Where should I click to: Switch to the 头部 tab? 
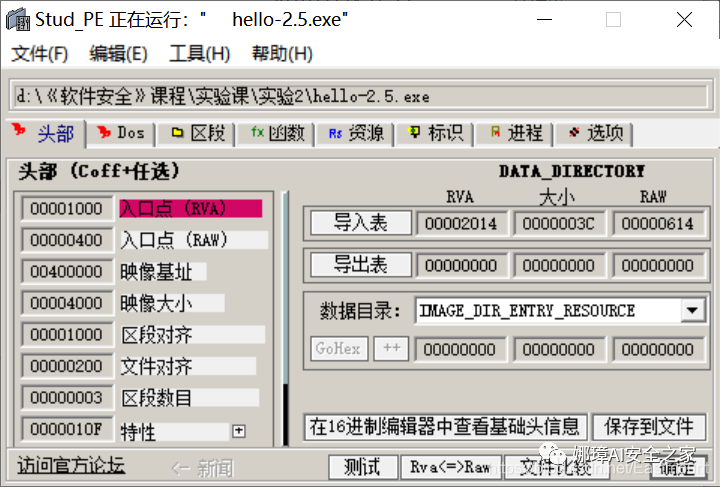(46, 134)
